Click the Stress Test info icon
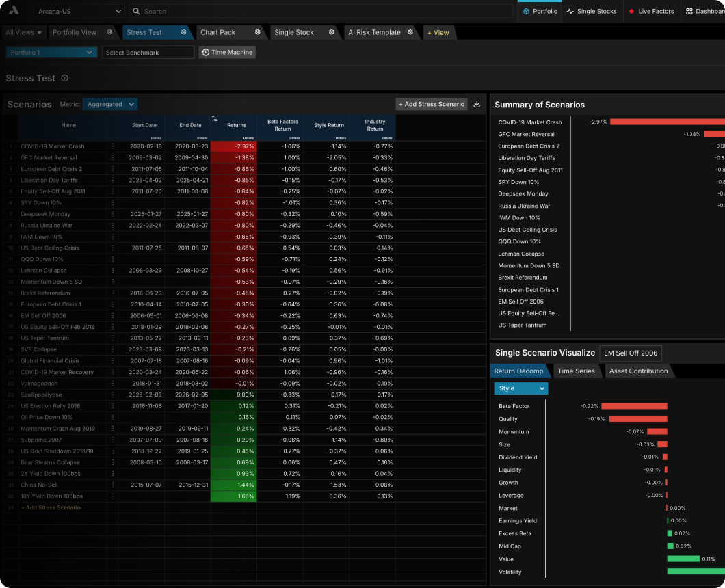The height and width of the screenshot is (588, 725). (x=65, y=78)
